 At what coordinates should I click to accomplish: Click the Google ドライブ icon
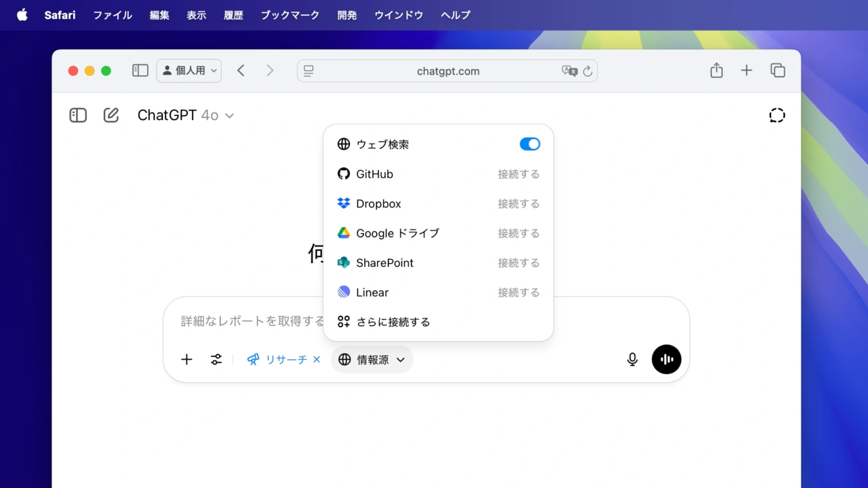point(344,233)
